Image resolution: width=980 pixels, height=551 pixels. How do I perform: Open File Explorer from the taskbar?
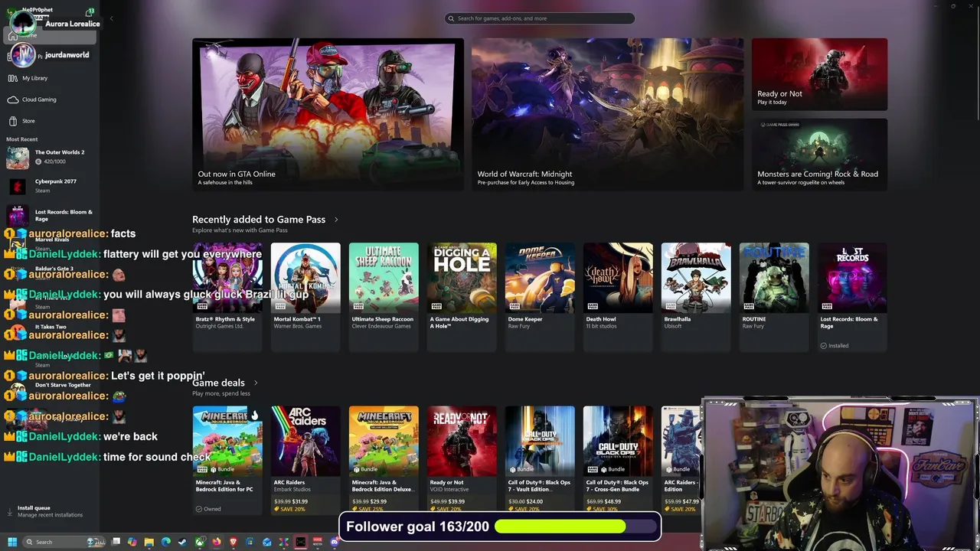(149, 542)
